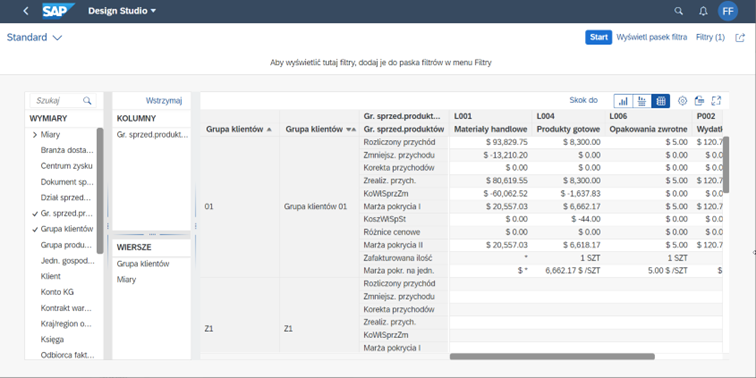Click L006 Opakowania zwrotne column header
The height and width of the screenshot is (378, 756).
(648, 122)
